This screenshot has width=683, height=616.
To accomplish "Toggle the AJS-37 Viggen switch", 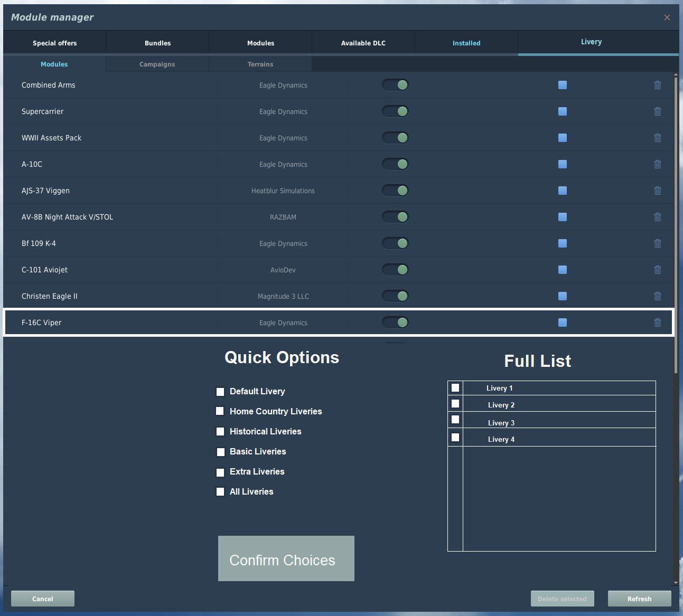I will (395, 191).
